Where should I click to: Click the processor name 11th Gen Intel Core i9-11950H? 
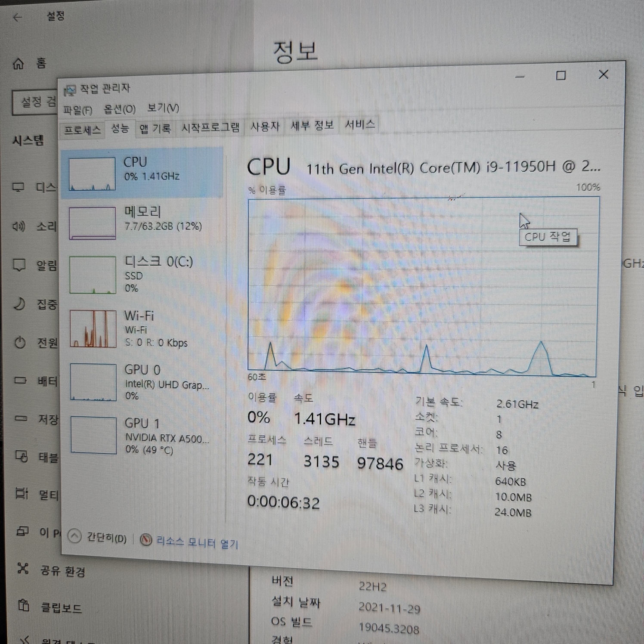(453, 167)
